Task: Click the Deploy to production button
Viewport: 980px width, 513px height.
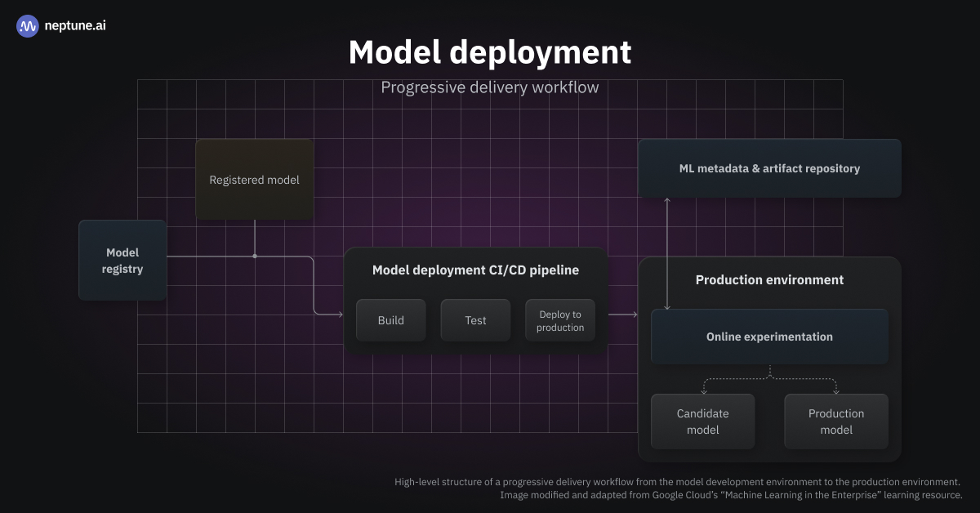Action: coord(559,320)
